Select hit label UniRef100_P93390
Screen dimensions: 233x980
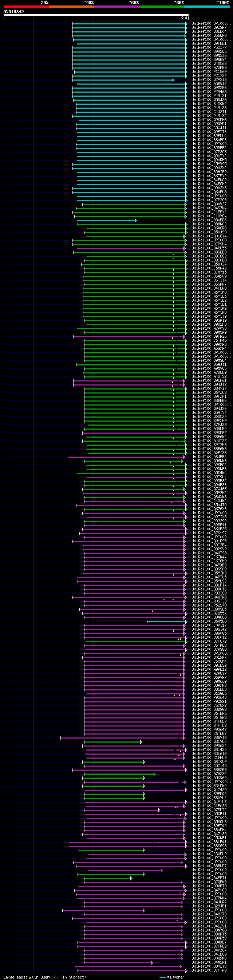click(209, 521)
